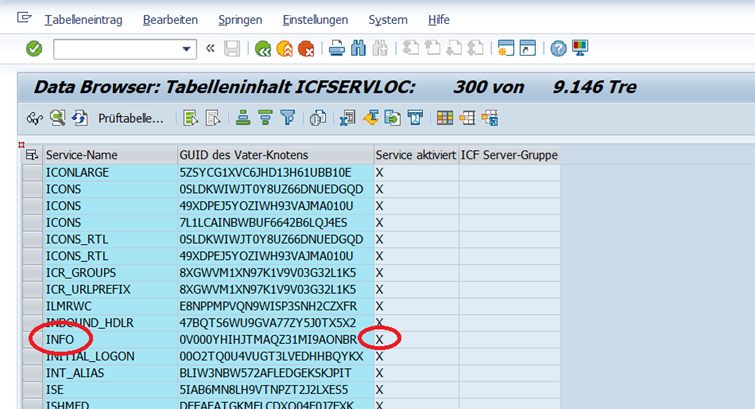Viewport: 755px width, 409px height.
Task: Open the Tabelleneintrag menu
Action: click(x=84, y=20)
